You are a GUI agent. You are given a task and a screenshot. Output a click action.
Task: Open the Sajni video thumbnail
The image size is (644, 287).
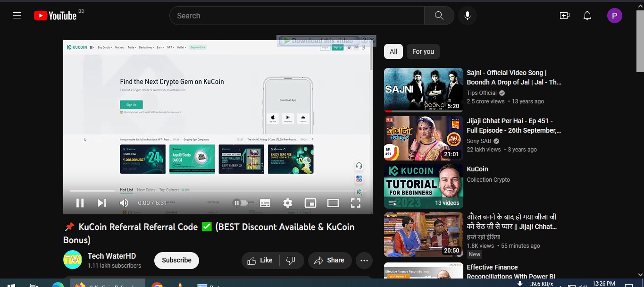[x=424, y=90]
